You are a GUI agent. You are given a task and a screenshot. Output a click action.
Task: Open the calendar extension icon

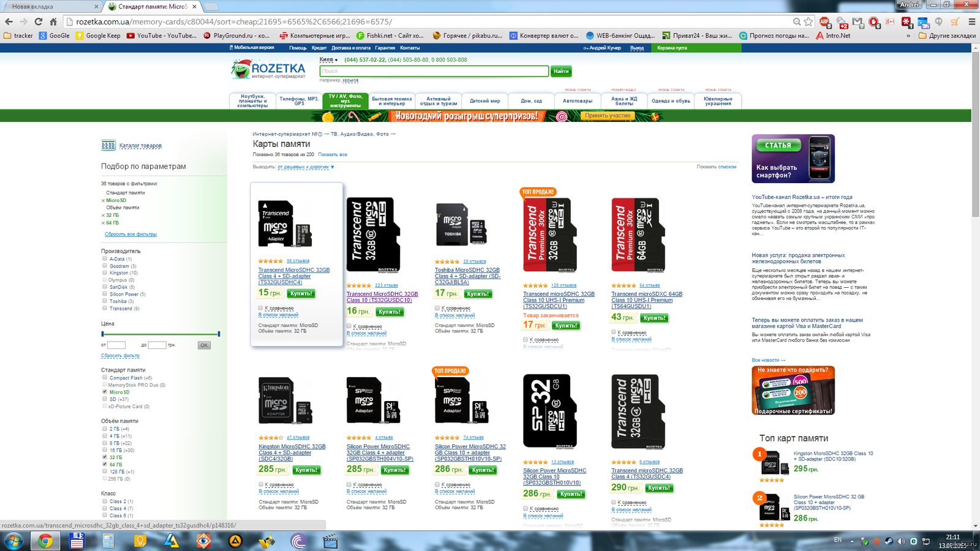(923, 21)
